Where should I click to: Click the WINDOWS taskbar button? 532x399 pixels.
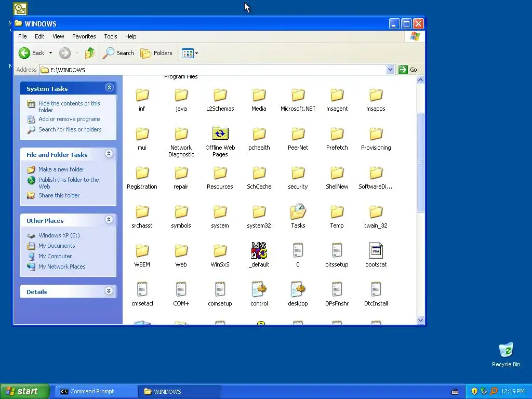click(x=179, y=392)
